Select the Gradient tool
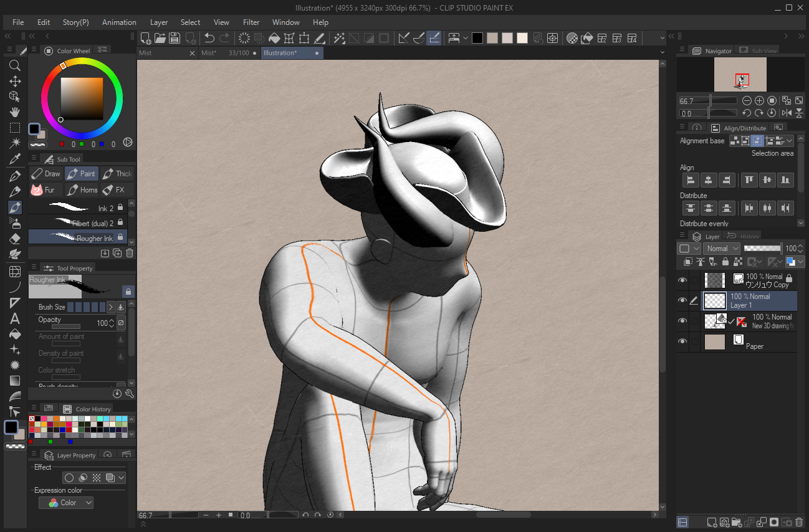 pyautogui.click(x=15, y=381)
